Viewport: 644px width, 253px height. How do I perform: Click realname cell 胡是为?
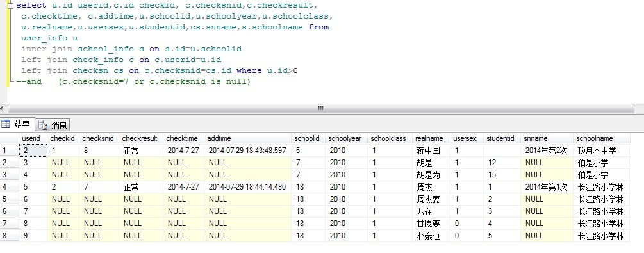coord(431,175)
